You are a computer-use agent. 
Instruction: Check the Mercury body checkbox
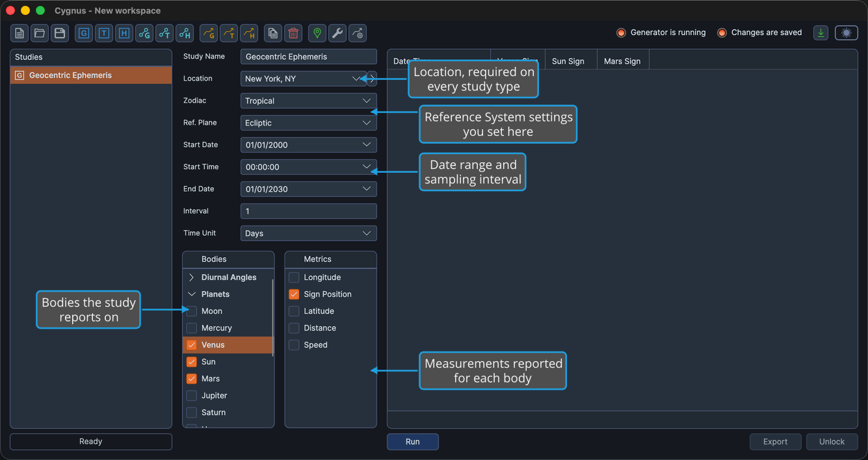(192, 328)
